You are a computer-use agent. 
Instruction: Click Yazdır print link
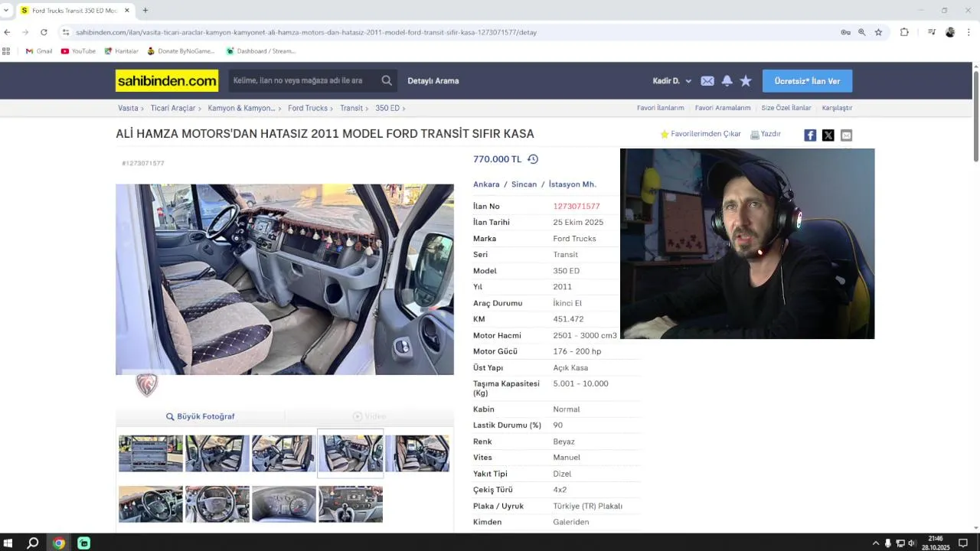coord(765,134)
